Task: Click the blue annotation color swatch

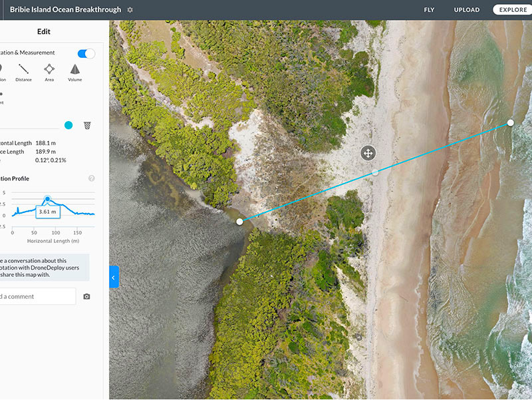Action: pyautogui.click(x=68, y=125)
